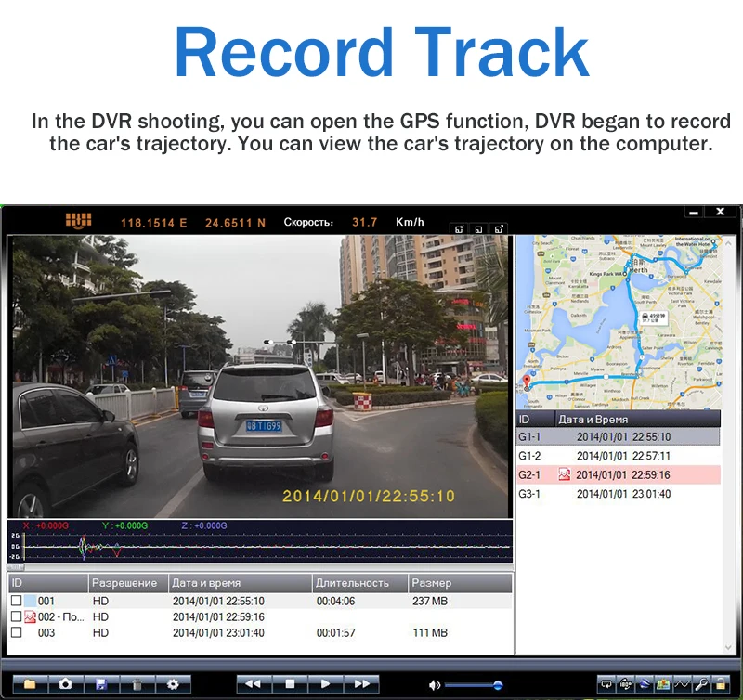Minimize the DVR player window

click(694, 213)
